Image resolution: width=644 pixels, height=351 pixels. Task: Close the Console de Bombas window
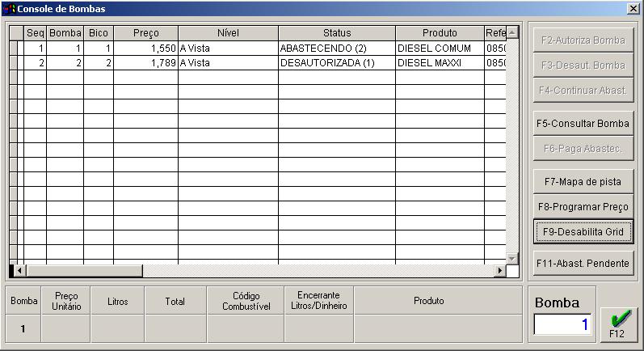coord(633,9)
